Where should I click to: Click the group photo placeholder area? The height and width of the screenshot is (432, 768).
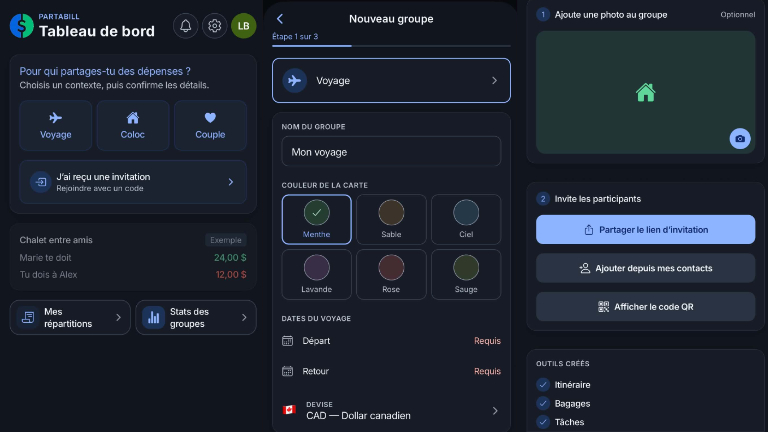pos(645,92)
